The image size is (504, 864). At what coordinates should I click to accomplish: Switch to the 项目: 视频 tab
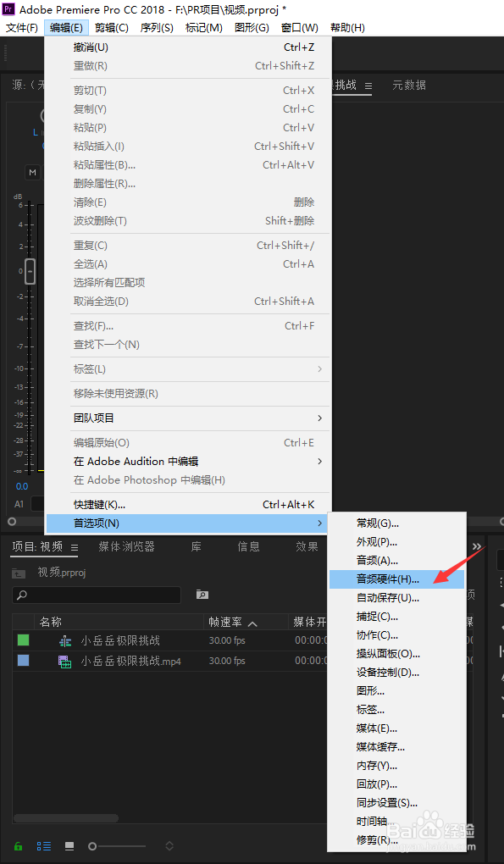pos(37,546)
